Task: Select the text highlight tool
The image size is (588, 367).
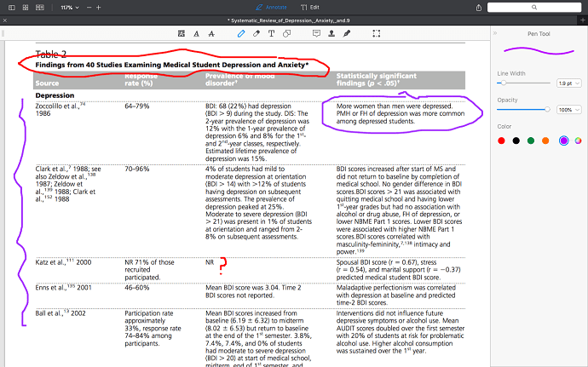Action: pos(182,34)
